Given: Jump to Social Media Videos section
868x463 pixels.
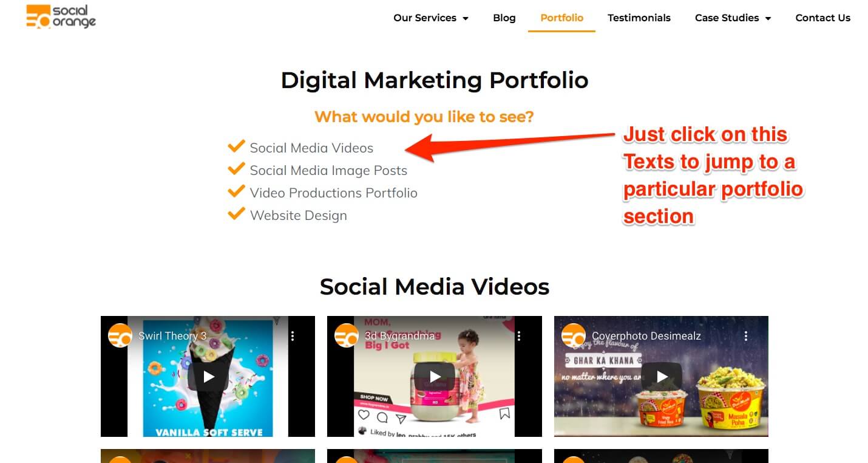Looking at the screenshot, I should pos(311,148).
